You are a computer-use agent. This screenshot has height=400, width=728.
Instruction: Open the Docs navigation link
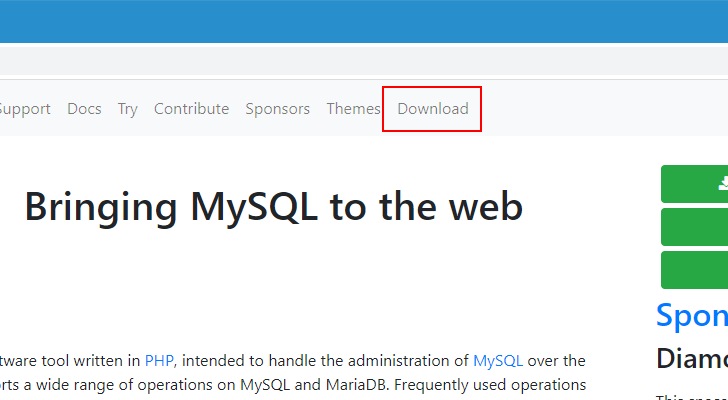(x=84, y=109)
